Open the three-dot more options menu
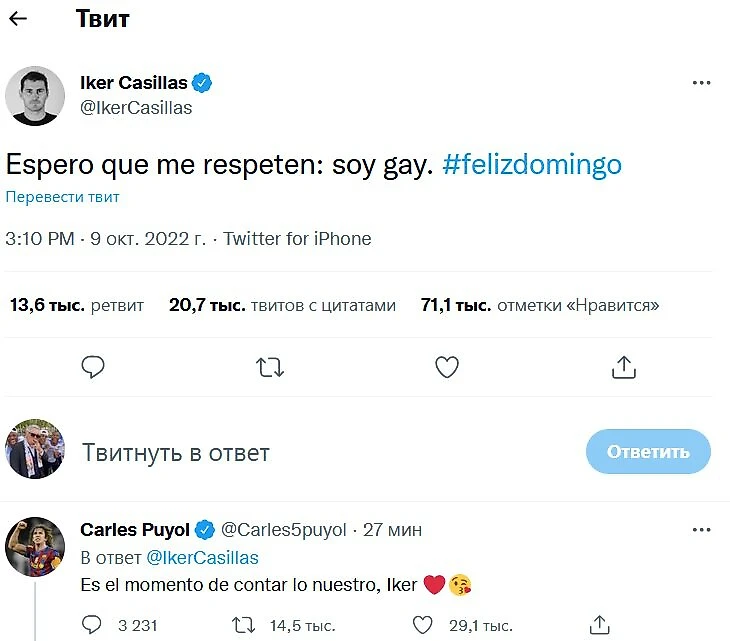 click(x=701, y=84)
